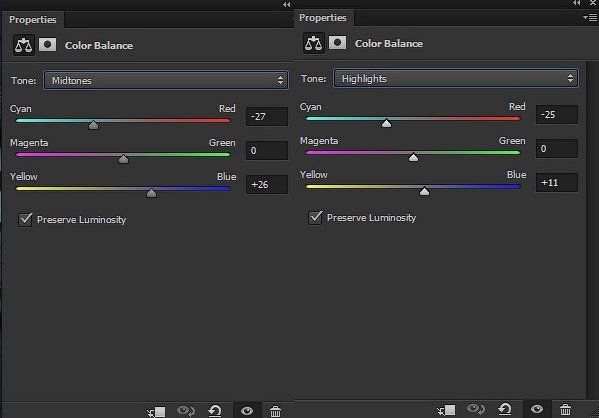Close the right Properties panel

click(593, 3)
